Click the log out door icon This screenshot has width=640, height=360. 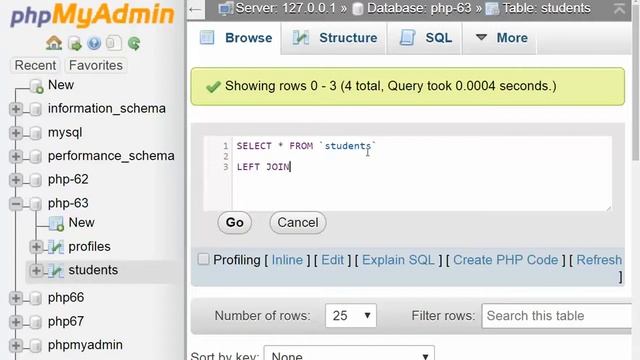(x=75, y=43)
